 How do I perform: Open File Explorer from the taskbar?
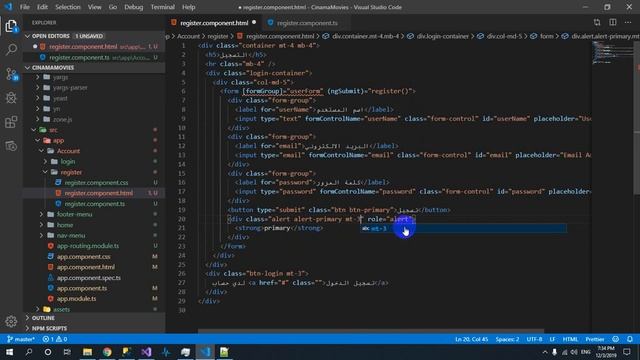coord(87,352)
